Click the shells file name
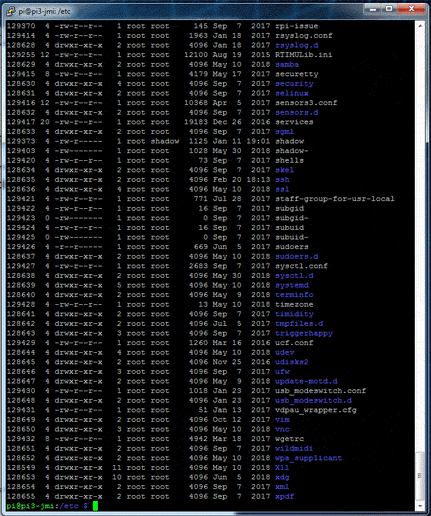Screen dimensions: 431x516 pyautogui.click(x=289, y=161)
